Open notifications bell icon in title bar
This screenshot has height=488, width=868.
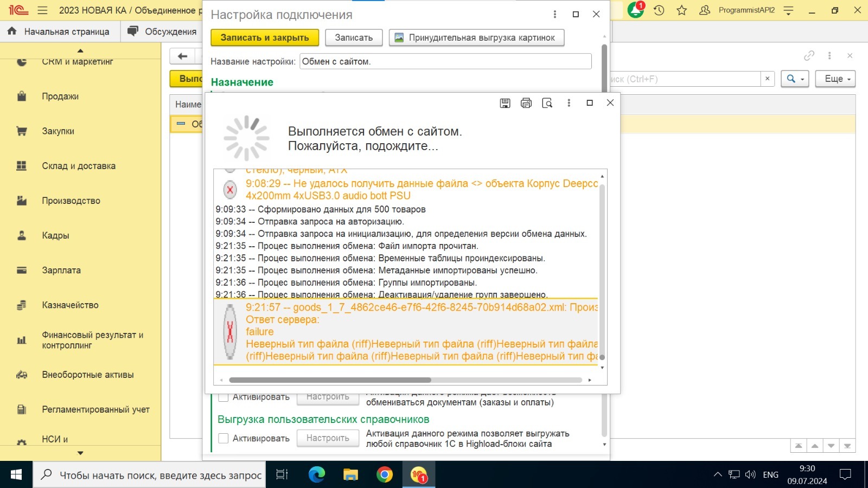coord(635,10)
